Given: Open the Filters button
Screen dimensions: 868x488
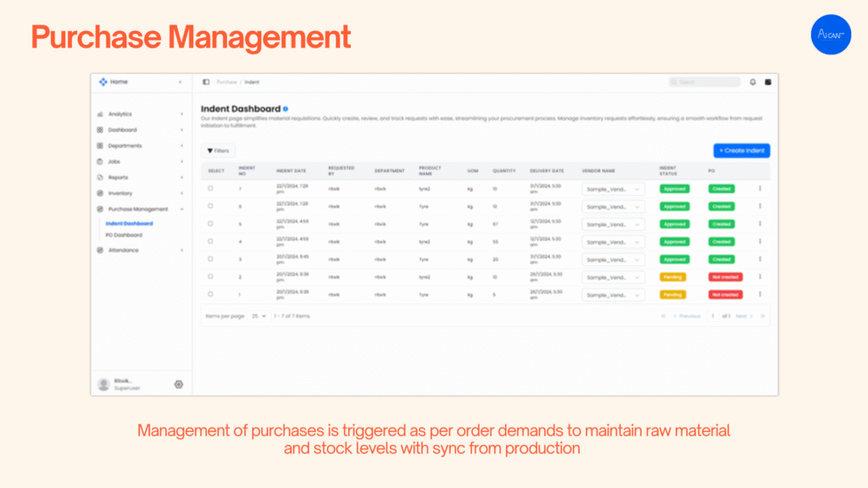Looking at the screenshot, I should tap(218, 151).
